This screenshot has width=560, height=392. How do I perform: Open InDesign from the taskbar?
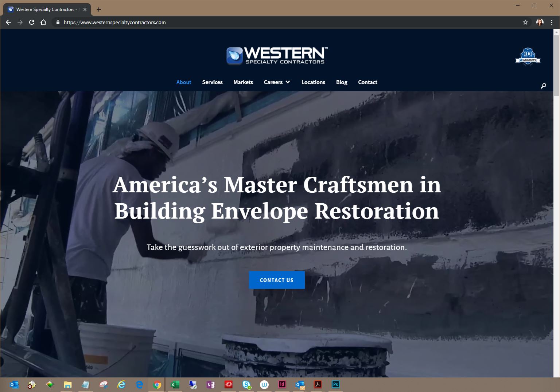[282, 384]
